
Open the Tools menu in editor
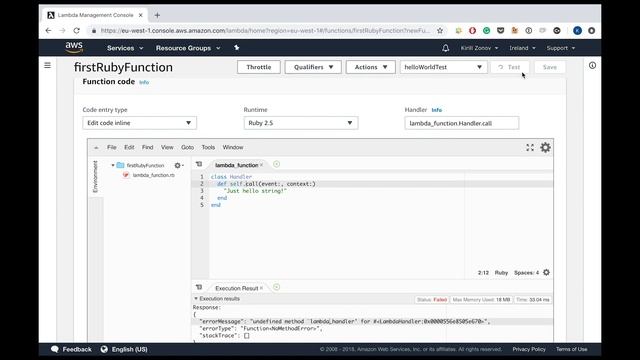tap(208, 147)
